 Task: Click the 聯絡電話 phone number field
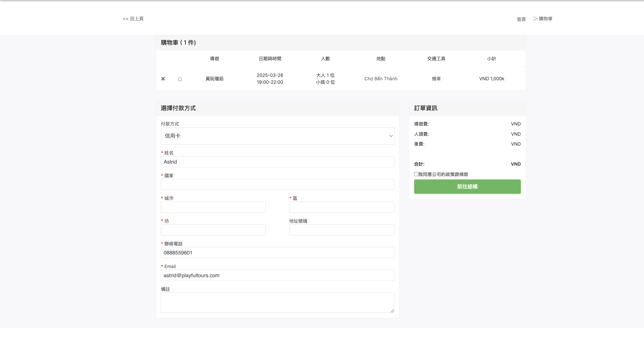[277, 253]
